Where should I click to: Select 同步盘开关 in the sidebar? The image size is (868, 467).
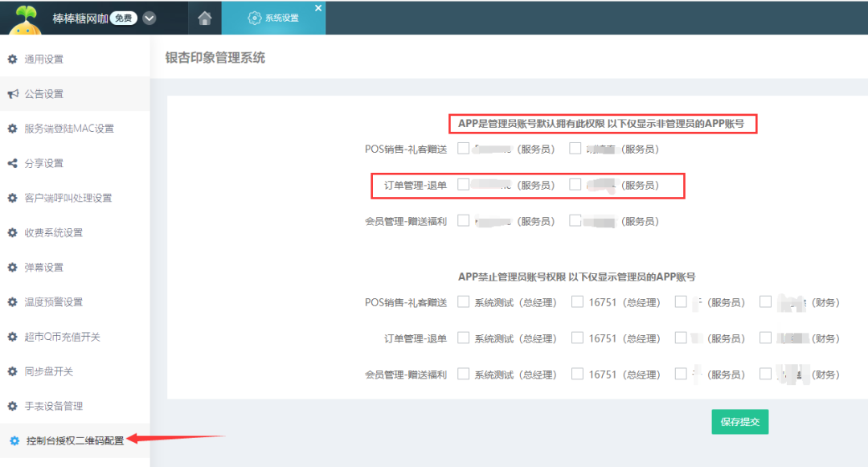click(x=48, y=372)
